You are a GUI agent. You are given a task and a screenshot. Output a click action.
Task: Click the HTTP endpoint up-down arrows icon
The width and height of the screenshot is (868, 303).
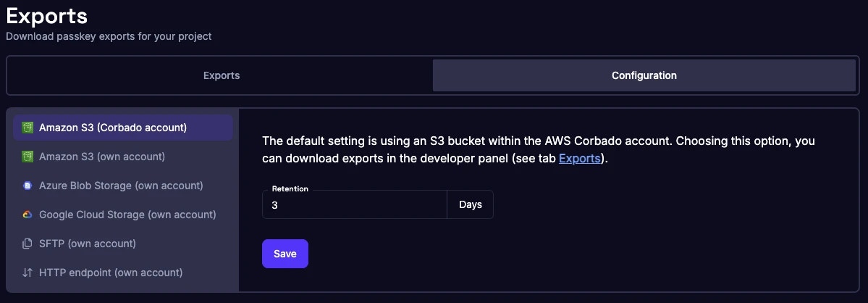click(28, 273)
